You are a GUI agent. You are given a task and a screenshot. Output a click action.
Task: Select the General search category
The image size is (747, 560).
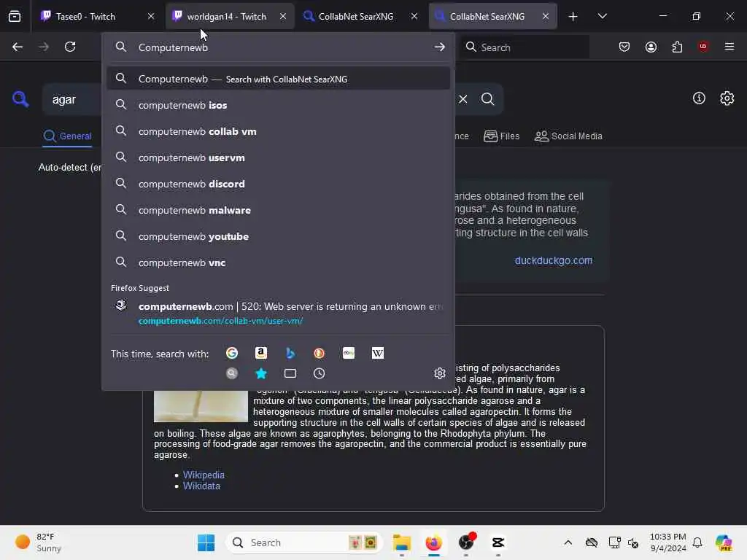(x=67, y=136)
